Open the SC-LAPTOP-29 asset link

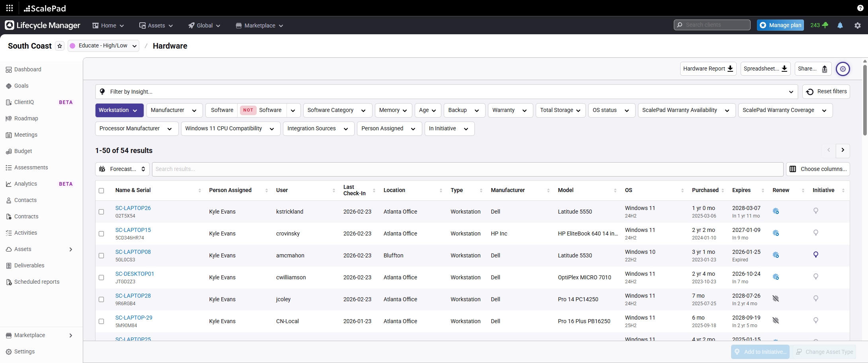(x=134, y=318)
